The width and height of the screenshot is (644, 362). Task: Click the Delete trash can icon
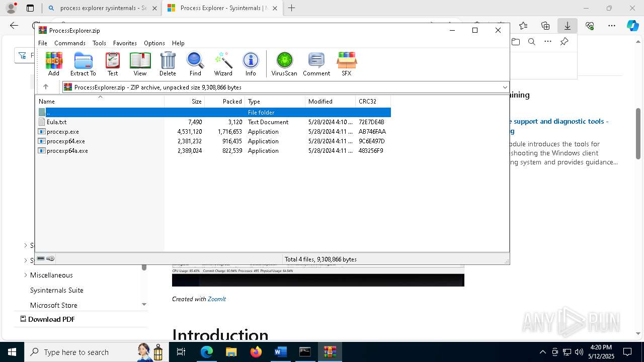click(x=168, y=64)
